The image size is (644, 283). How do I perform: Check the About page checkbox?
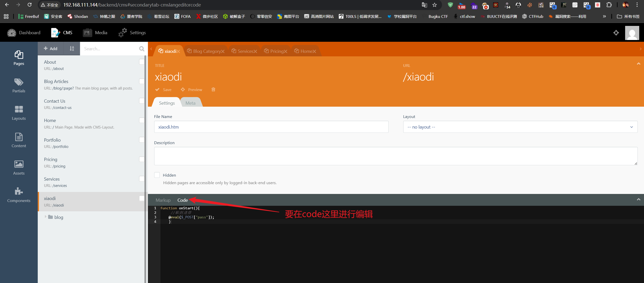142,62
